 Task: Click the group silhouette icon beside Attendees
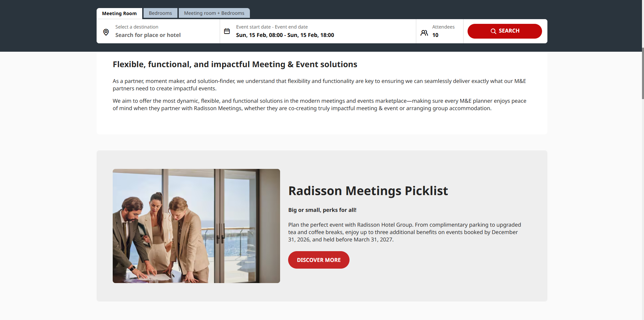coord(424,33)
